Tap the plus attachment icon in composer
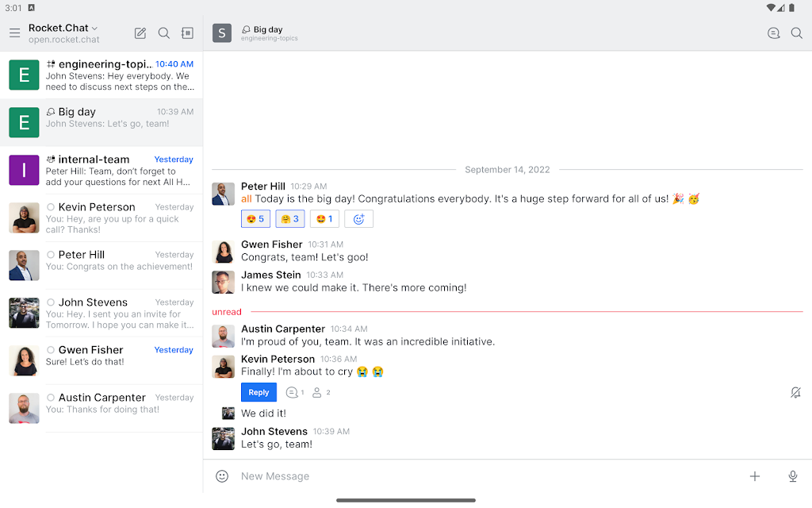The width and height of the screenshot is (812, 508). tap(755, 476)
